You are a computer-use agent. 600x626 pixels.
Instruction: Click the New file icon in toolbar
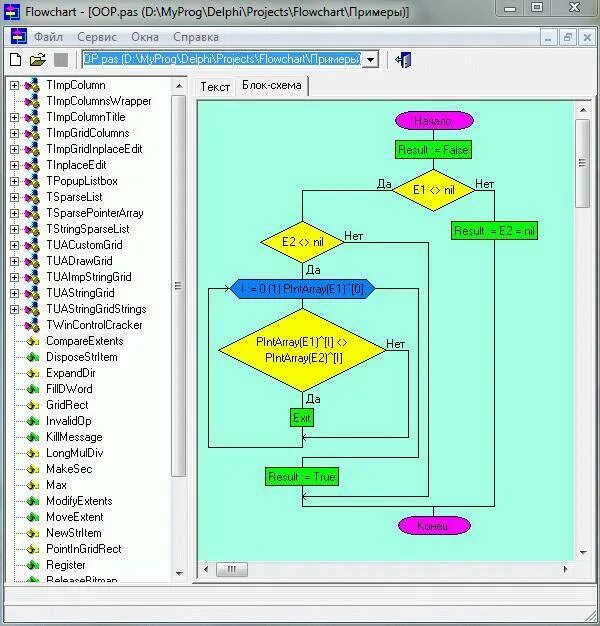pos(15,60)
